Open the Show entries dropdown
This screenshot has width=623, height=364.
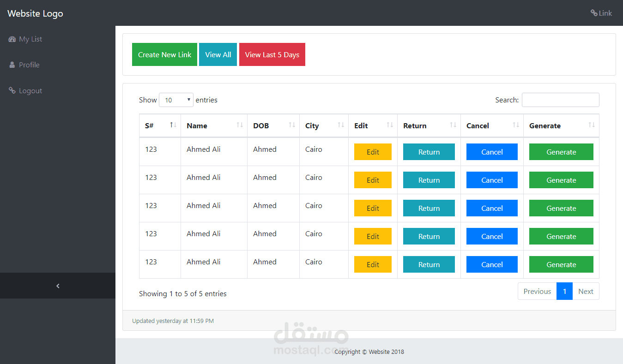point(176,100)
